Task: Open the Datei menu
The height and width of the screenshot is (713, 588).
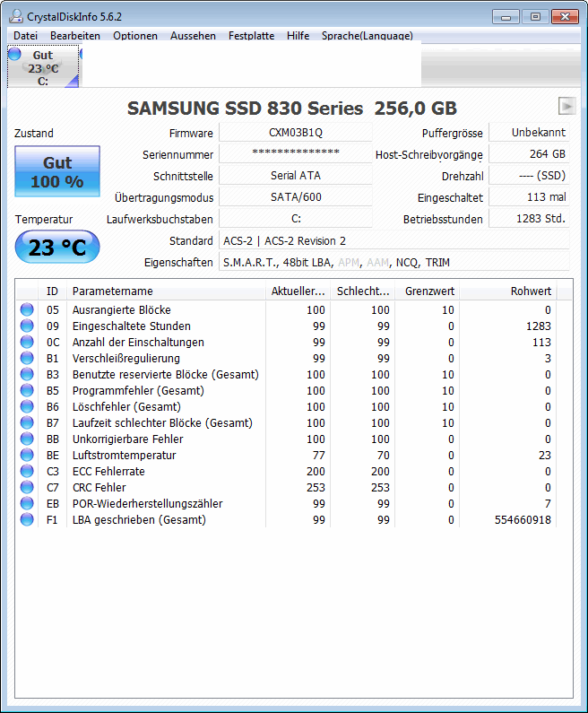Action: [25, 36]
